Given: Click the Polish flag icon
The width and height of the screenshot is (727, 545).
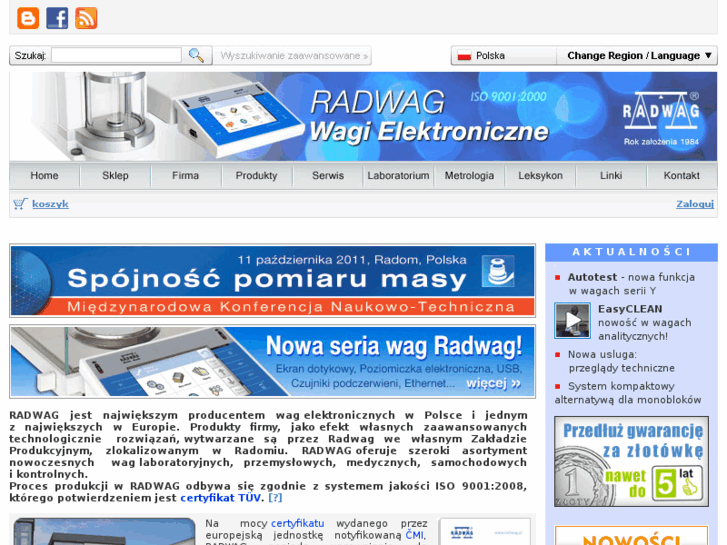Looking at the screenshot, I should point(464,56).
